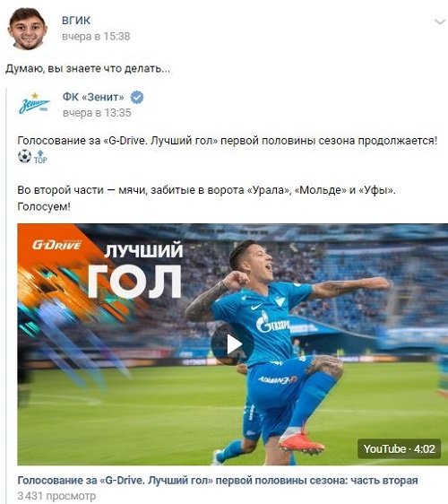Click the blue verified checkmark badge
448x504 pixels.
point(137,97)
